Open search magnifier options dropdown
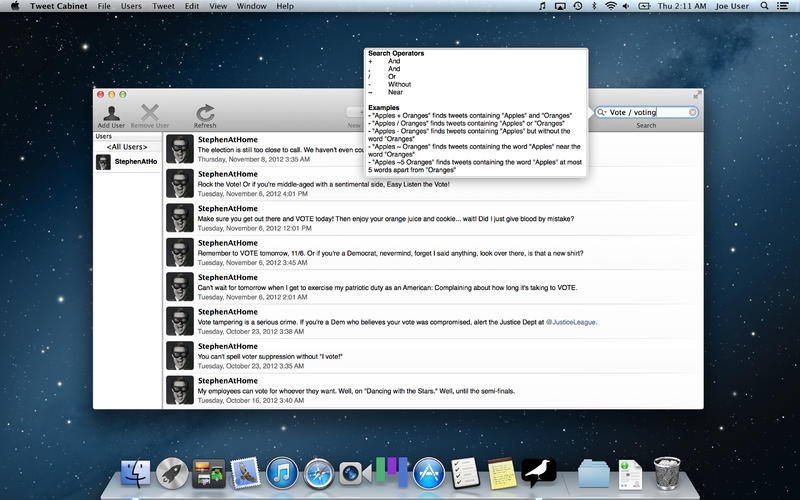This screenshot has height=500, width=800. click(602, 112)
